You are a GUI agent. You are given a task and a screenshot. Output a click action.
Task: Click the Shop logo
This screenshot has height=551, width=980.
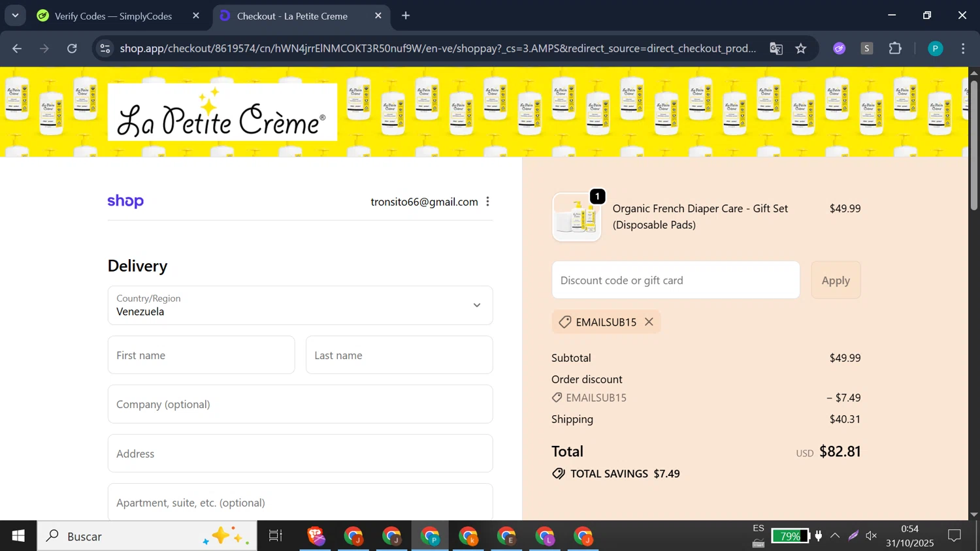[125, 201]
